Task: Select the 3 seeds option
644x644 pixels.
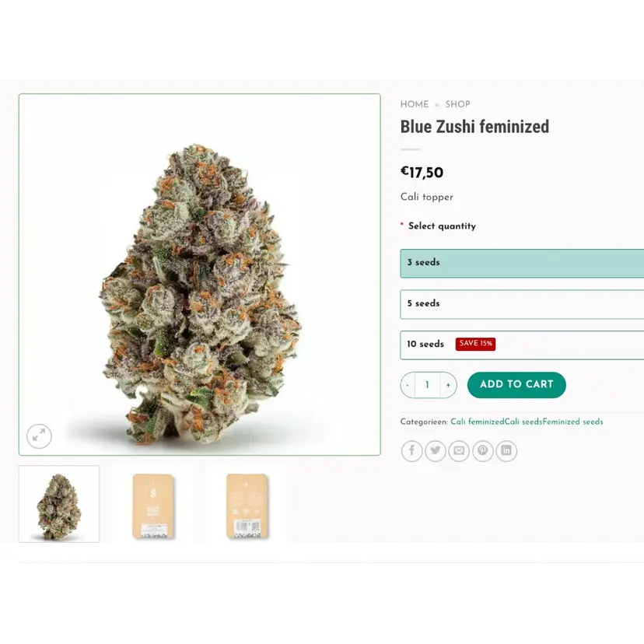Action: [x=522, y=263]
